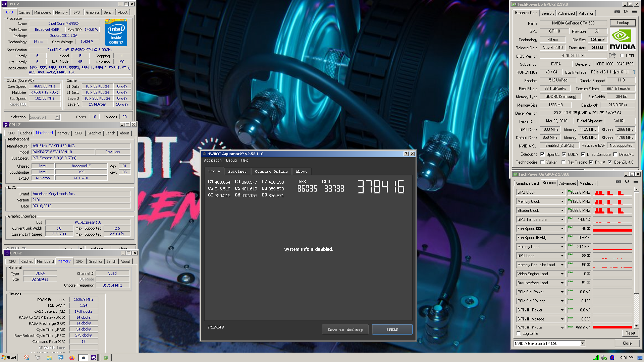
Task: Click CPU-Z icon in the Memory window title bar
Action: click(7, 253)
